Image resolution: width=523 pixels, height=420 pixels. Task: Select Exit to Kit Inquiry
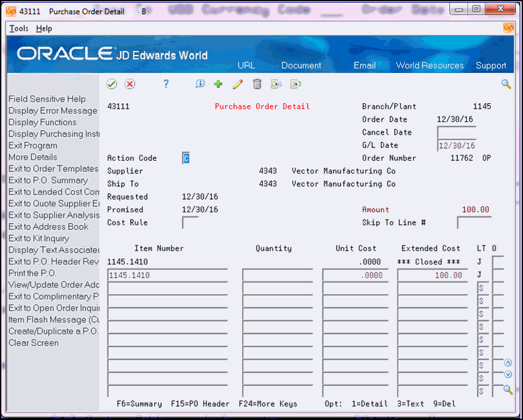click(x=39, y=238)
